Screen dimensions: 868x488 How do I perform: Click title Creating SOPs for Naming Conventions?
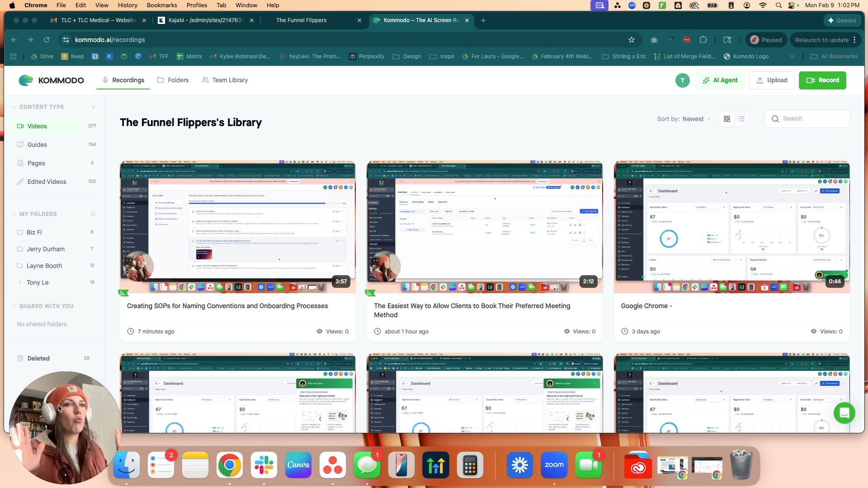pyautogui.click(x=227, y=306)
